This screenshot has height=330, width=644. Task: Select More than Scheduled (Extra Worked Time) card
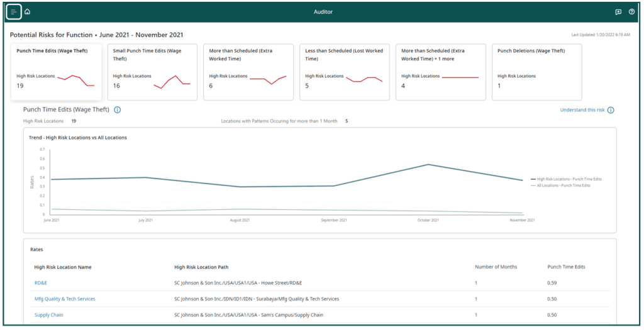click(248, 72)
